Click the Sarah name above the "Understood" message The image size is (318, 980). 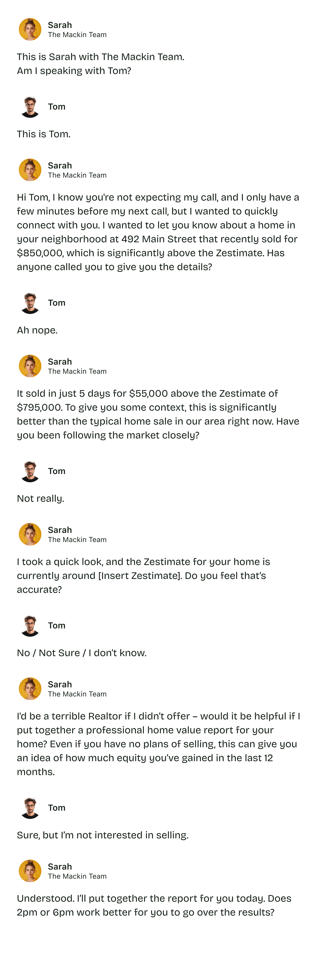60,867
